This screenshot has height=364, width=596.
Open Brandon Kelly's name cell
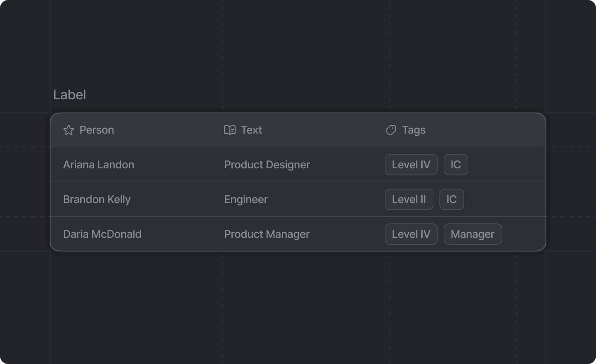[x=97, y=199]
